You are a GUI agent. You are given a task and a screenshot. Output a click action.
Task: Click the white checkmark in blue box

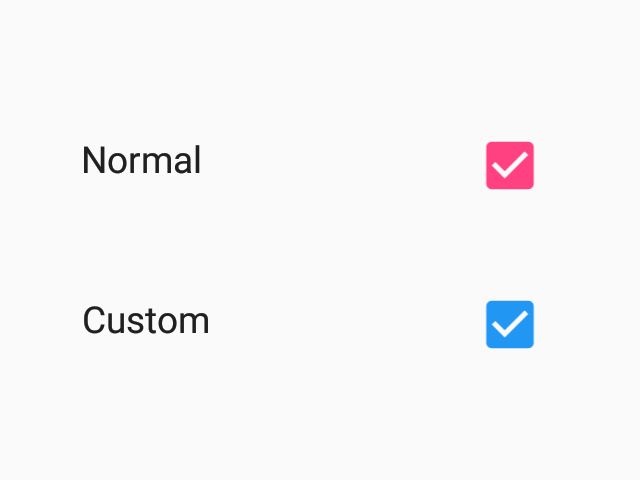point(510,324)
